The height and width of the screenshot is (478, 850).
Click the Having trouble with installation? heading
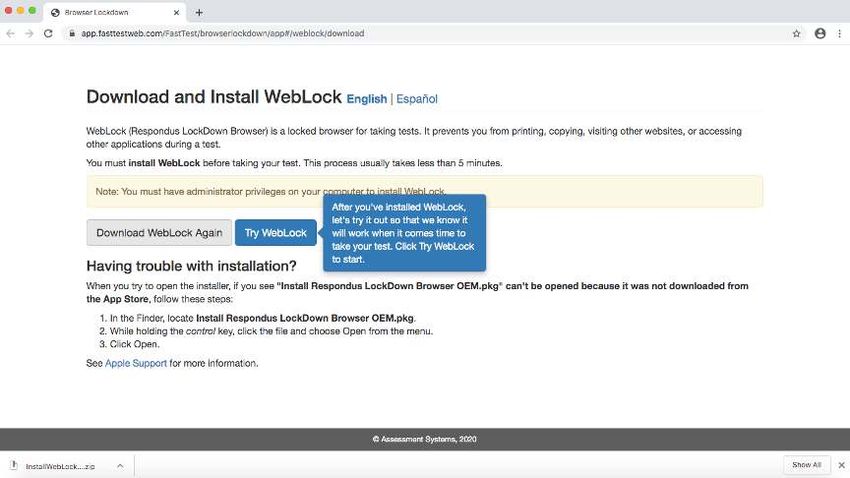(191, 266)
